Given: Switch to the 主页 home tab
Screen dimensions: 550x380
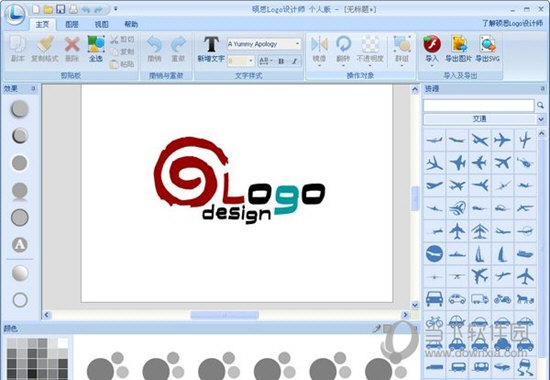Looking at the screenshot, I should [x=42, y=24].
